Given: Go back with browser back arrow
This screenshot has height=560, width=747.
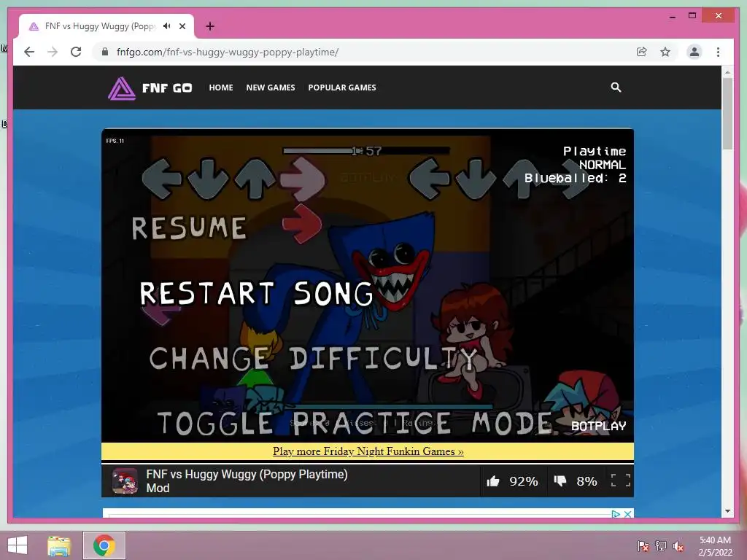Looking at the screenshot, I should [29, 52].
